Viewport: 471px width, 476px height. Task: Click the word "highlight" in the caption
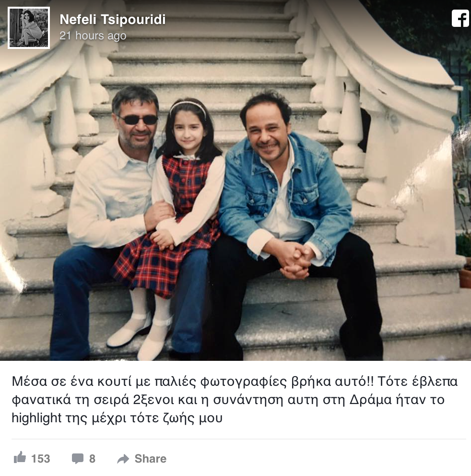37,418
